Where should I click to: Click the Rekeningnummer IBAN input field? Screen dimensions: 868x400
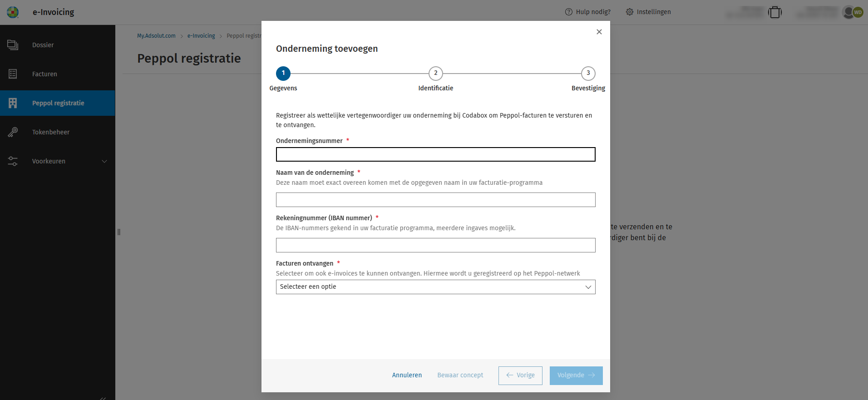pyautogui.click(x=435, y=245)
